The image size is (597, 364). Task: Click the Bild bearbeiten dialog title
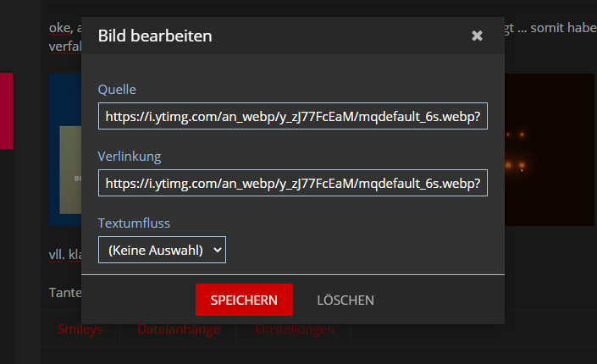pyautogui.click(x=155, y=36)
